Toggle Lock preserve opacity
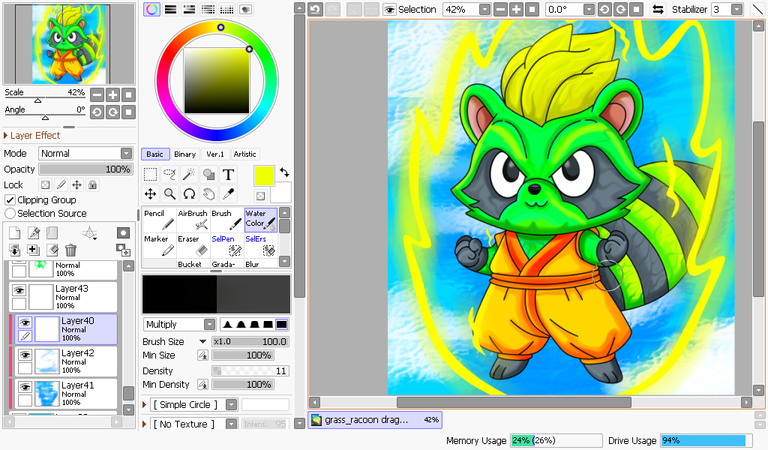 pos(45,185)
